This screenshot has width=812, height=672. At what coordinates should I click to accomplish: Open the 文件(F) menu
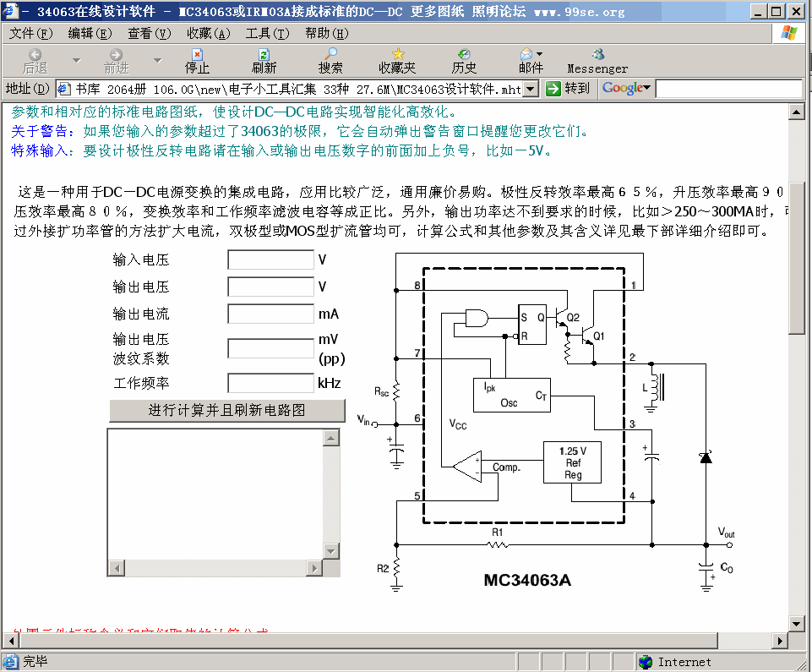[31, 34]
